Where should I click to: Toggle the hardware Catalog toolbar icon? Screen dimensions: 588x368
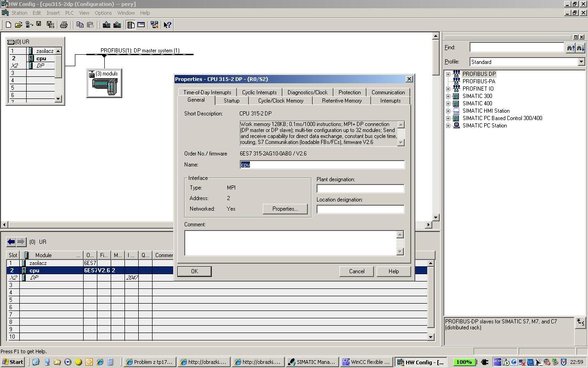[130, 25]
